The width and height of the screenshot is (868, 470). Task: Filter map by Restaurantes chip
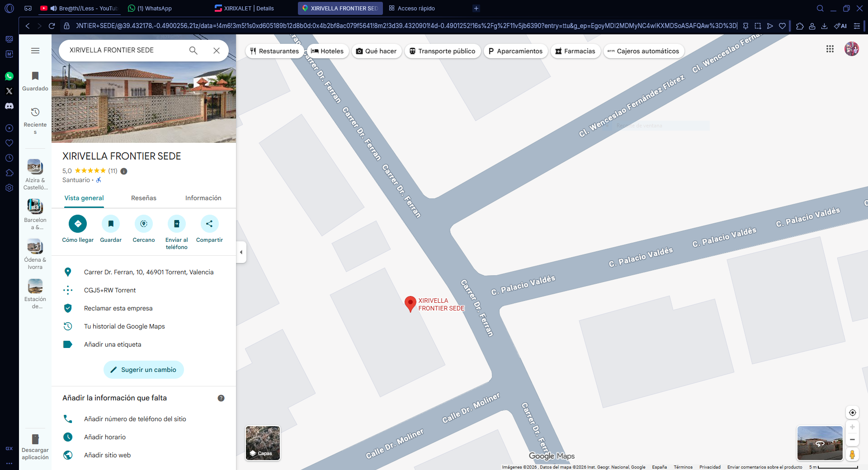pos(274,51)
